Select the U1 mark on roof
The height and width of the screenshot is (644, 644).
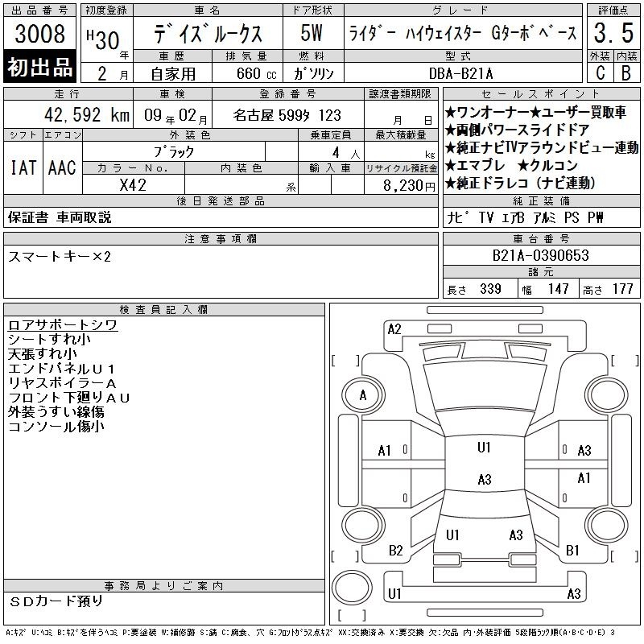[x=484, y=448]
